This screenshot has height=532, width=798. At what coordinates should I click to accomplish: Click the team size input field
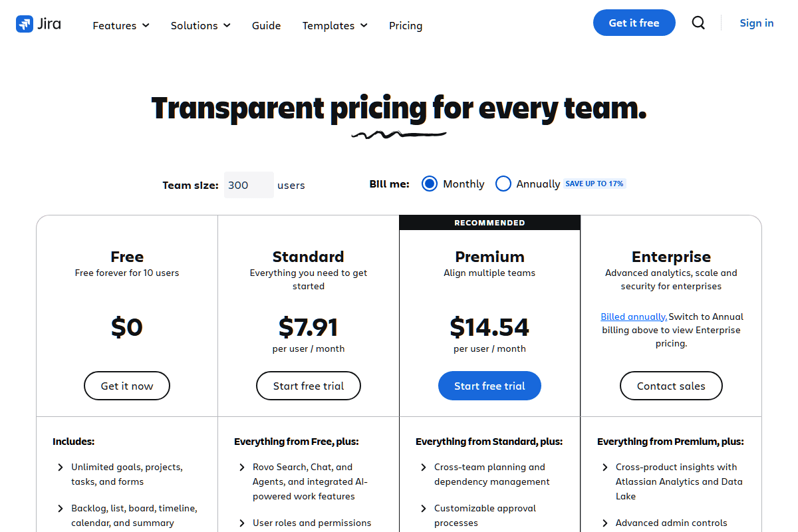tap(249, 185)
